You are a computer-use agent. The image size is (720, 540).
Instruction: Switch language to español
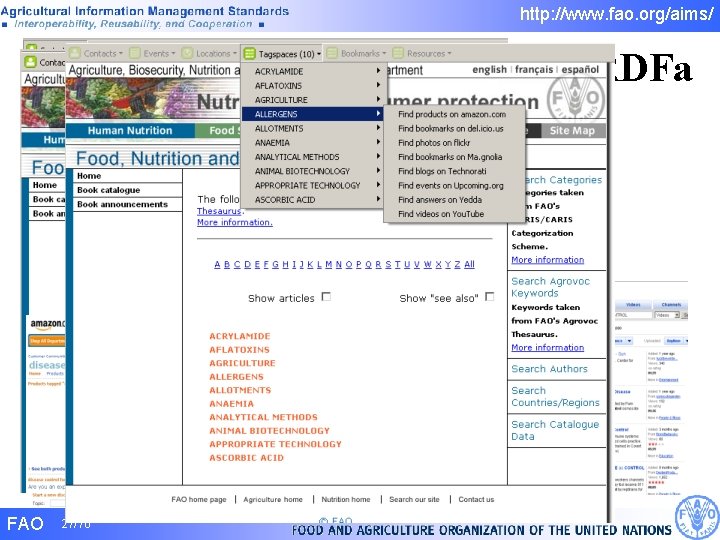[580, 69]
